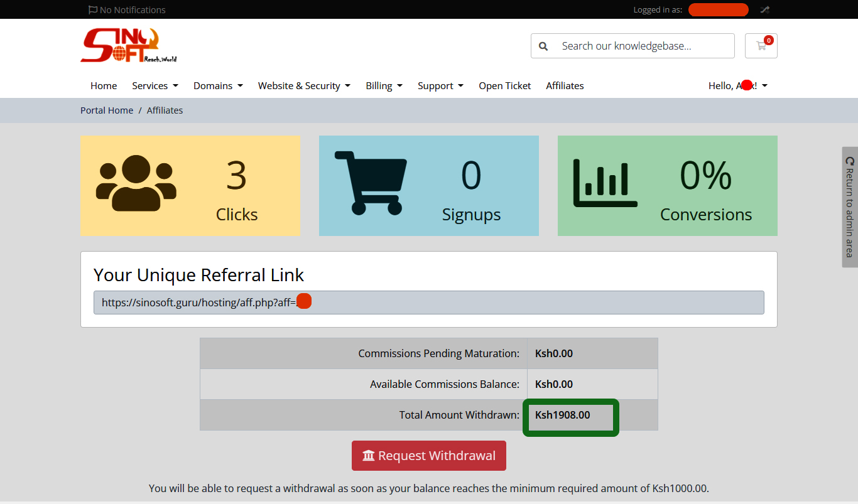Click the Open Ticket link
The height and width of the screenshot is (504, 858).
point(504,86)
